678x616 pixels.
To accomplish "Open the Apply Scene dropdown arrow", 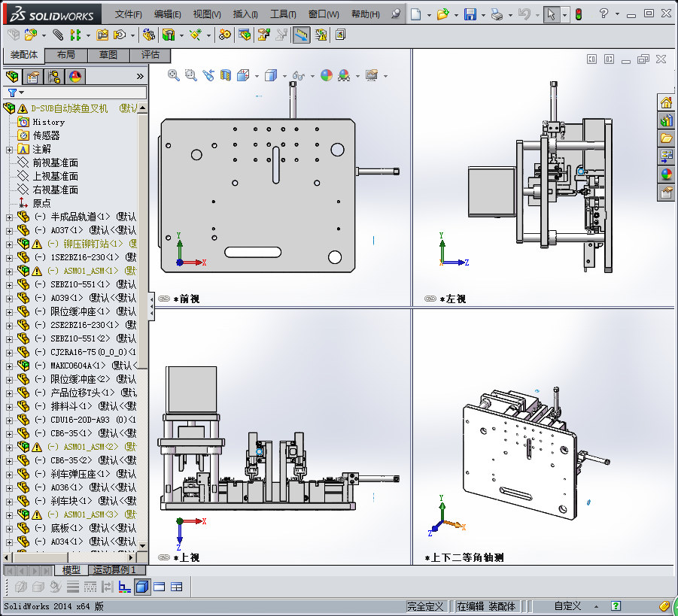I will pos(357,76).
